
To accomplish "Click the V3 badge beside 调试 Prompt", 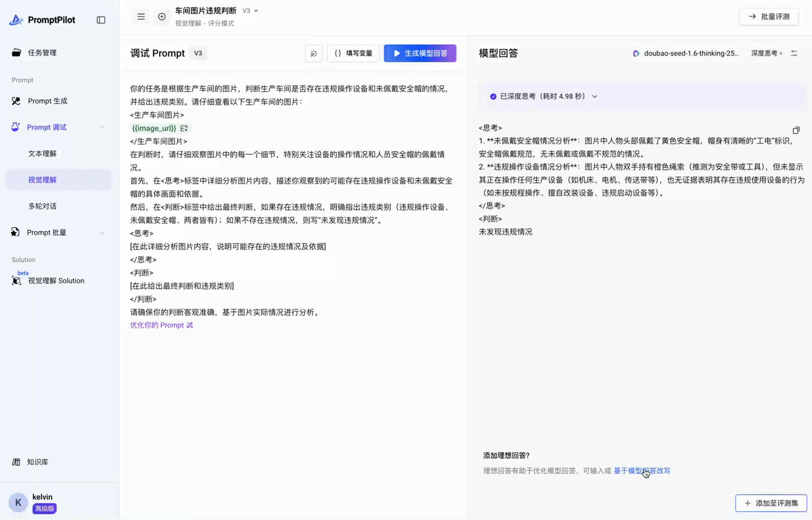I will (x=198, y=53).
